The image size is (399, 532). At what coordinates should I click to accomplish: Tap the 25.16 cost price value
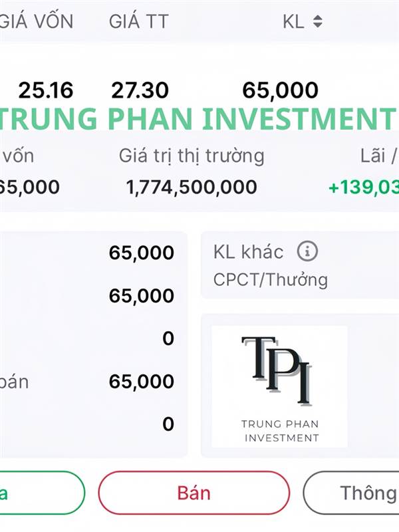tap(46, 90)
